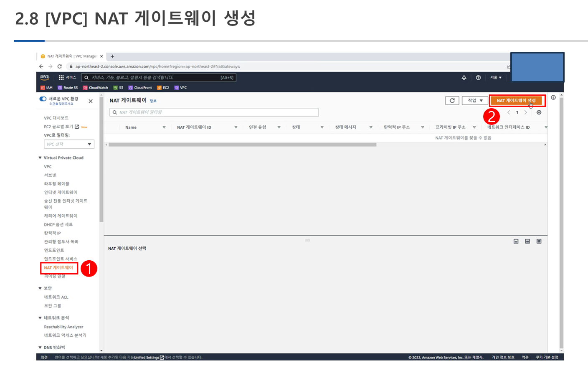The width and height of the screenshot is (588, 381).
Task: Open the IAM shortcut
Action: pos(46,88)
